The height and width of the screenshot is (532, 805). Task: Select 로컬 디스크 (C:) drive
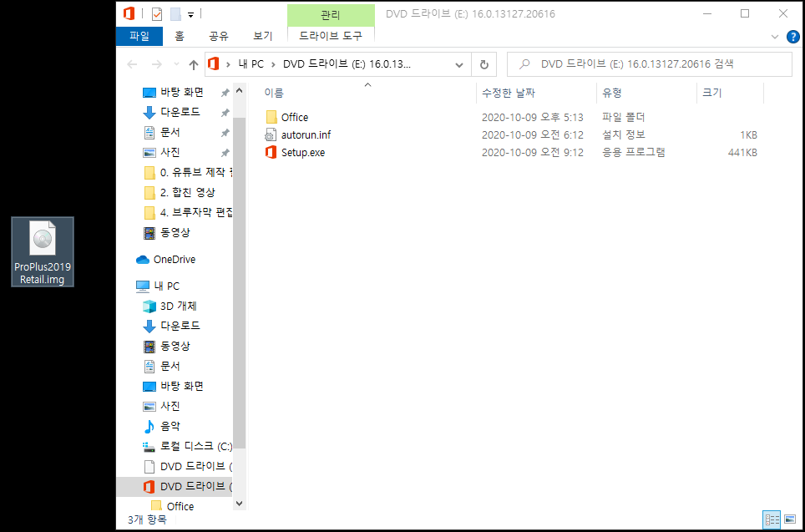(187, 446)
